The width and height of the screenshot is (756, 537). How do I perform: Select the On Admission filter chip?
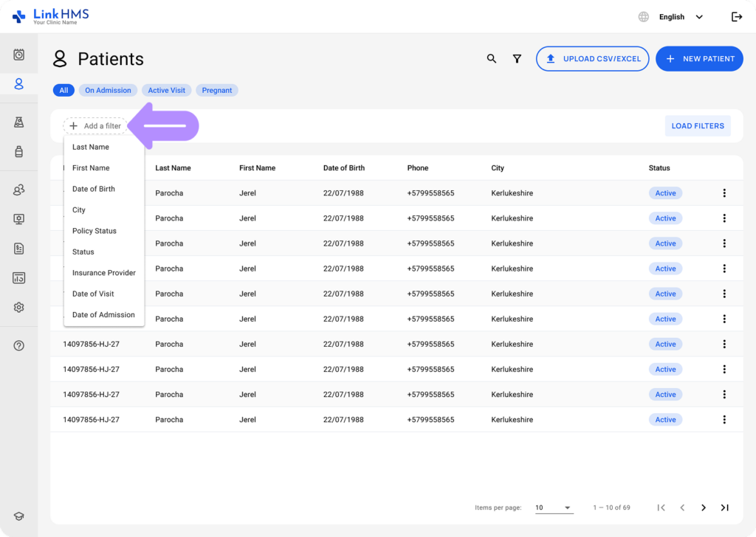pyautogui.click(x=108, y=90)
